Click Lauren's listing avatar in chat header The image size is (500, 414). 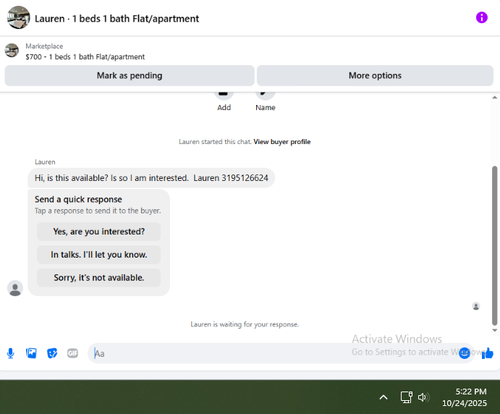point(19,18)
